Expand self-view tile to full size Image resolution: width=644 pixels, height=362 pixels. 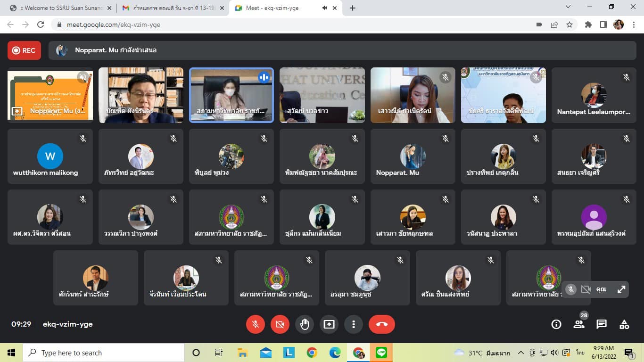(621, 289)
